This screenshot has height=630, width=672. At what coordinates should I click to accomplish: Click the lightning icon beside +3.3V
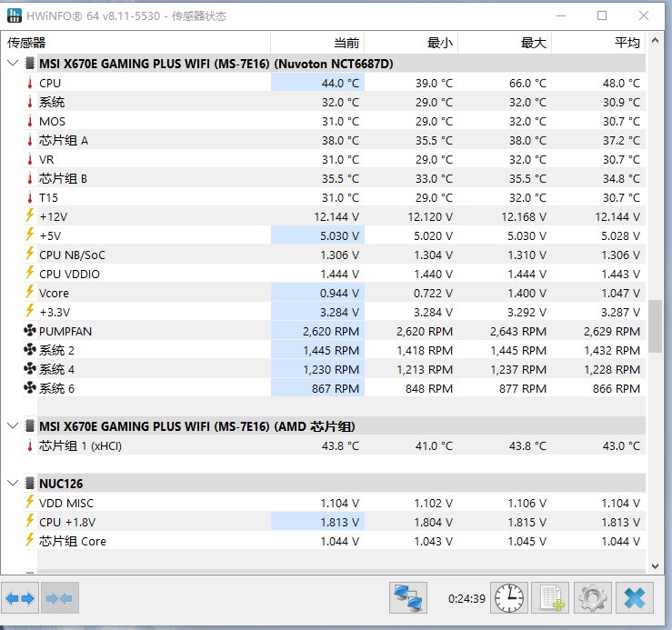30,311
